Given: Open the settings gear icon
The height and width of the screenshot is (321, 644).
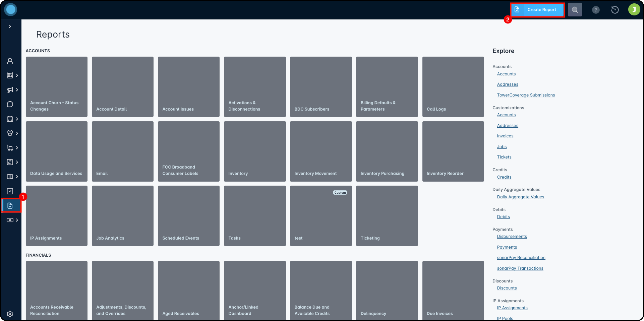Looking at the screenshot, I should 10,314.
